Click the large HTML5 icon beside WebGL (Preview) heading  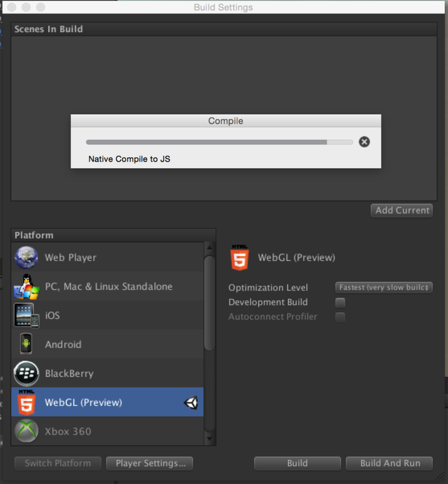[x=239, y=258]
